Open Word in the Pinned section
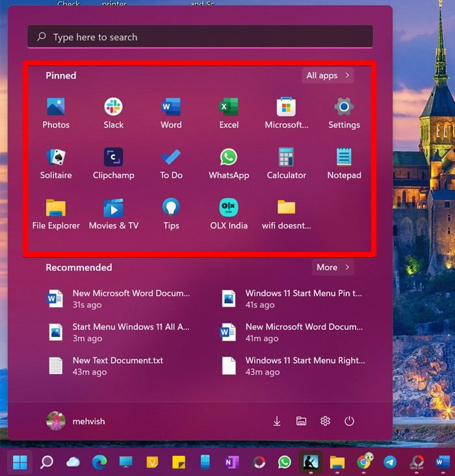Image resolution: width=455 pixels, height=476 pixels. [x=171, y=113]
